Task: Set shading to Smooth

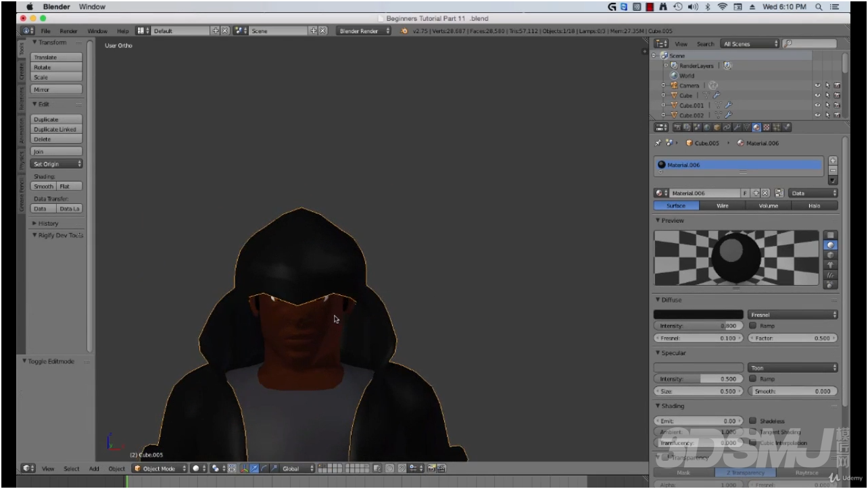Action: (44, 186)
